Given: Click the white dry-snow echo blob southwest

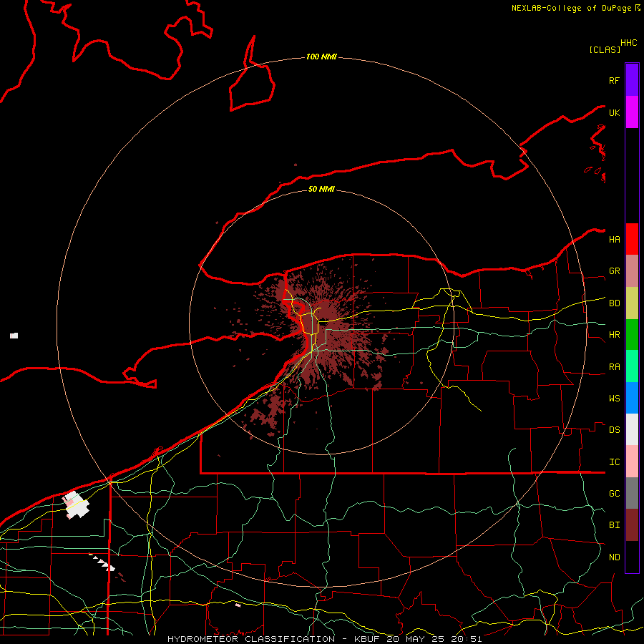Looking at the screenshot, I should [77, 504].
